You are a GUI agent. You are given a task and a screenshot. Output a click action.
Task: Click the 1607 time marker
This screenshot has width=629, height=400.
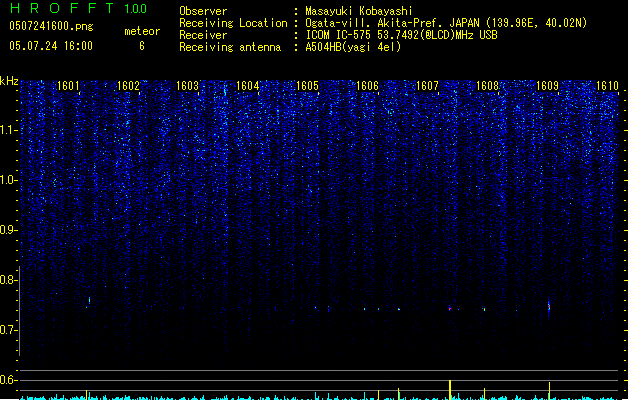tap(427, 86)
